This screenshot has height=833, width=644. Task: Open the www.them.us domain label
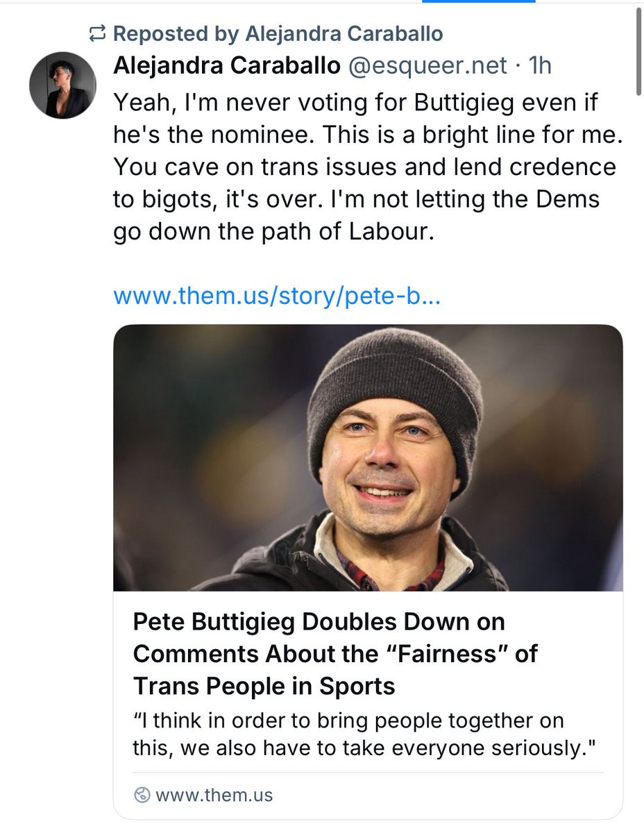[x=214, y=795]
